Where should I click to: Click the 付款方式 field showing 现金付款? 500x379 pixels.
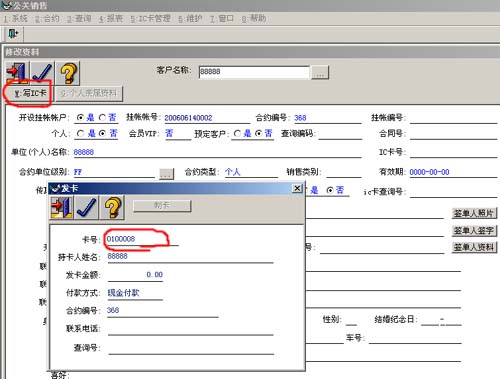(135, 293)
